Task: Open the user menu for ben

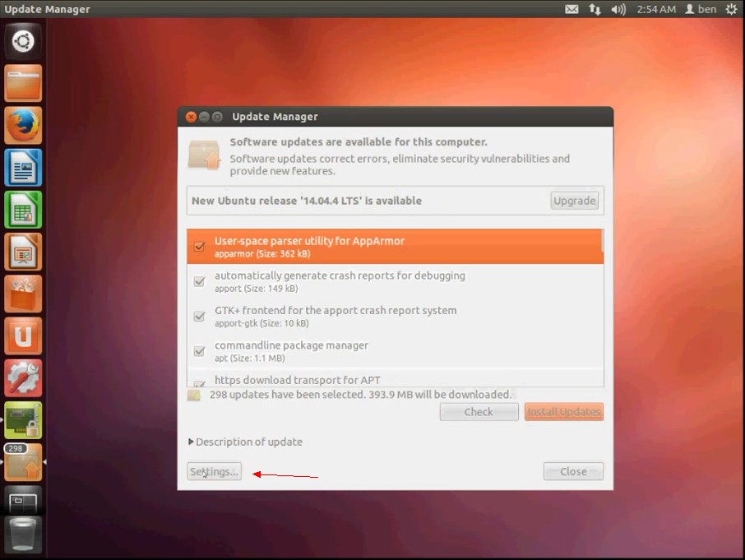Action: [x=701, y=9]
